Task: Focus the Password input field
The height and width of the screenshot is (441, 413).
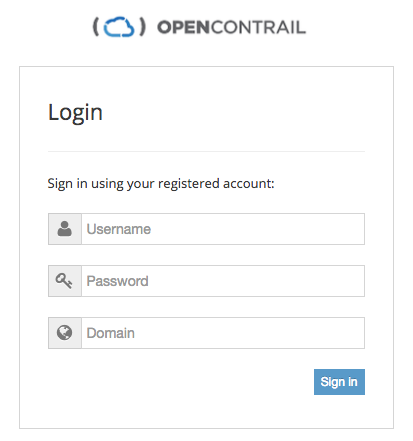Action: pyautogui.click(x=223, y=281)
